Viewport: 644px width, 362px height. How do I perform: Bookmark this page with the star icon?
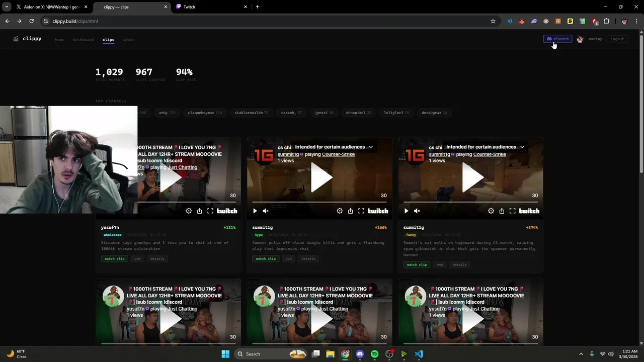[493, 21]
